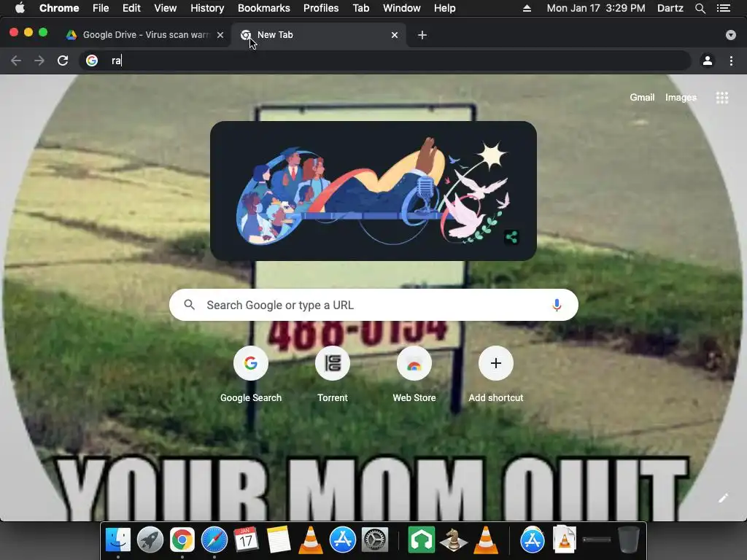Open the File menu

click(x=101, y=8)
